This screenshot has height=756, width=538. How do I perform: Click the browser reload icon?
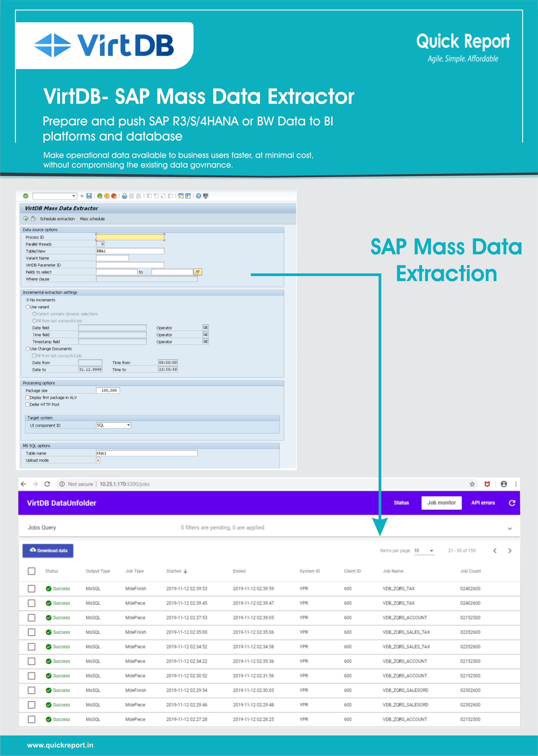47,484
